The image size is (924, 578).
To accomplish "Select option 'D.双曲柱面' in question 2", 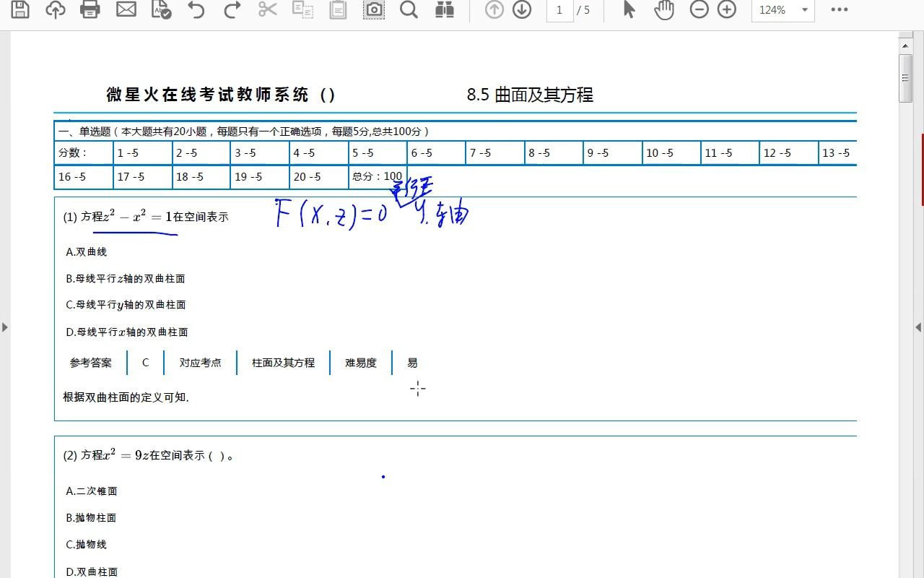I will (92, 571).
